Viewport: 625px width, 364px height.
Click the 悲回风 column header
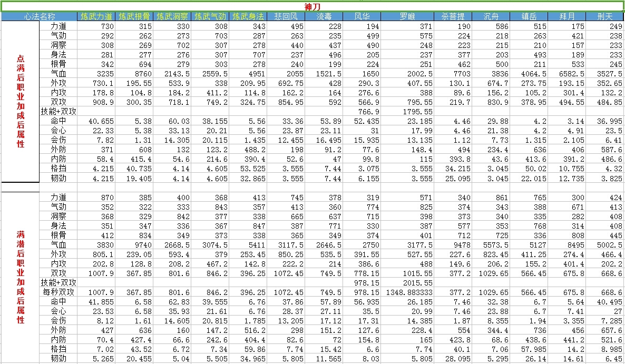point(286,16)
